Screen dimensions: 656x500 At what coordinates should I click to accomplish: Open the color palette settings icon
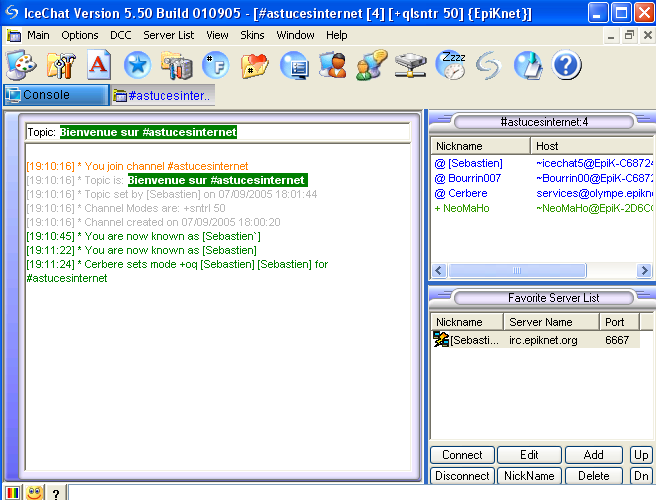(21, 65)
